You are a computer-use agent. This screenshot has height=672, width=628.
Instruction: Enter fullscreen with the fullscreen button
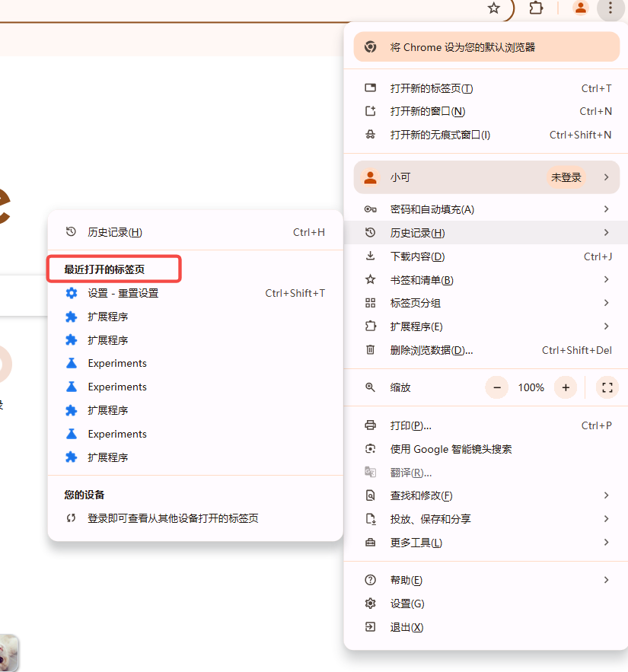click(607, 387)
